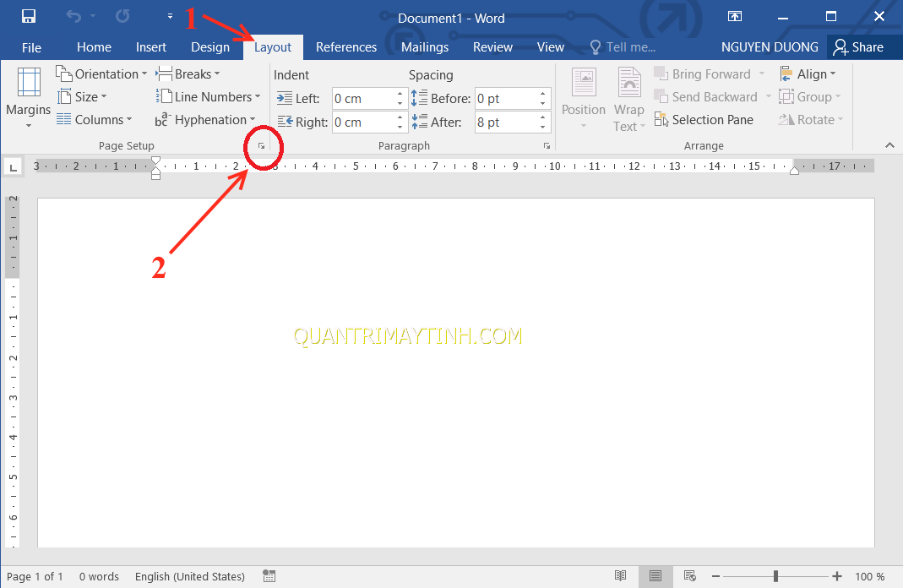The width and height of the screenshot is (903, 588).
Task: Click the English (United States) language indicator
Action: point(189,576)
